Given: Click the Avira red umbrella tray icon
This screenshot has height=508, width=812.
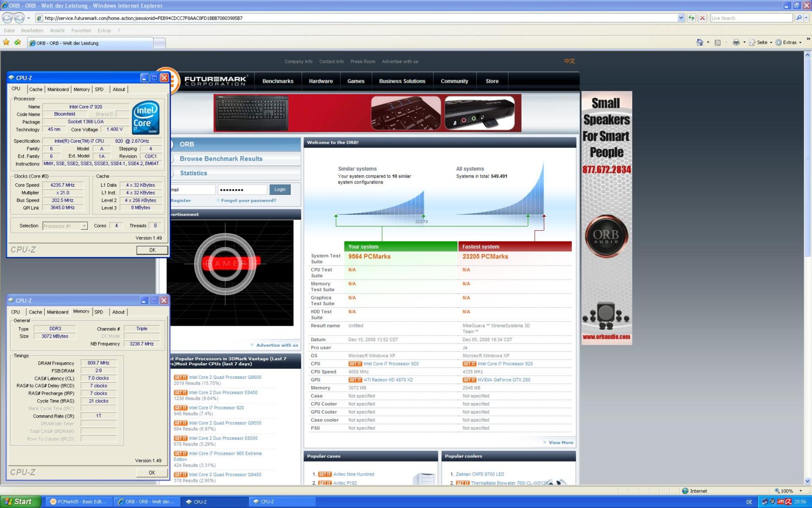Looking at the screenshot, I should point(788,502).
